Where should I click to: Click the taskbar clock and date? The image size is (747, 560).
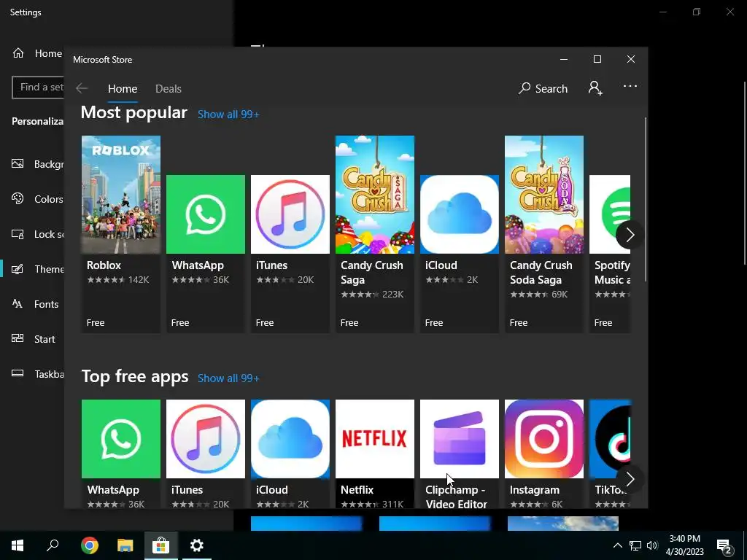[684, 545]
